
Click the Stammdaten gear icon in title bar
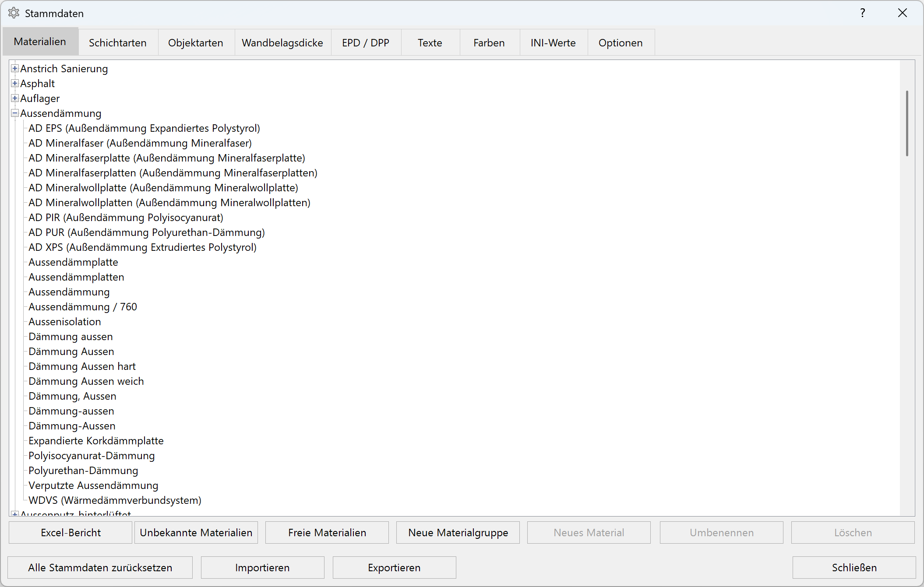pos(14,13)
